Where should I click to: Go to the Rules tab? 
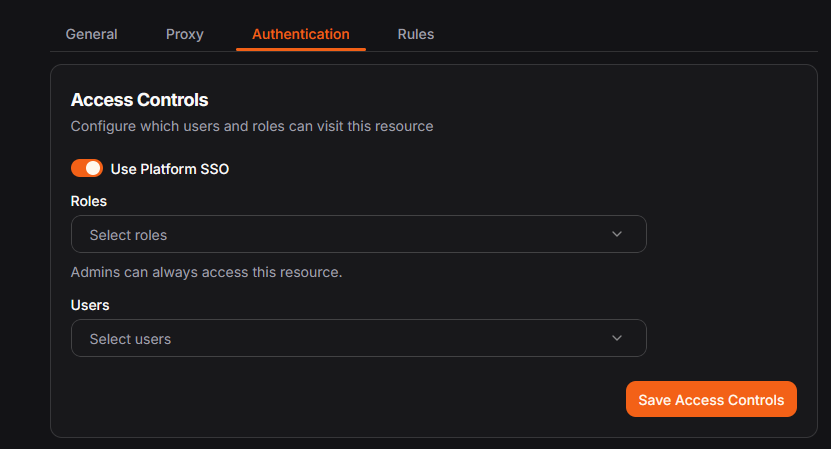click(415, 34)
